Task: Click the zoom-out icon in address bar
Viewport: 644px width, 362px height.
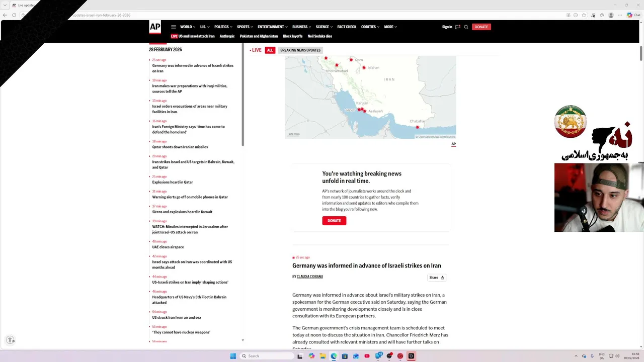Action: (576, 15)
